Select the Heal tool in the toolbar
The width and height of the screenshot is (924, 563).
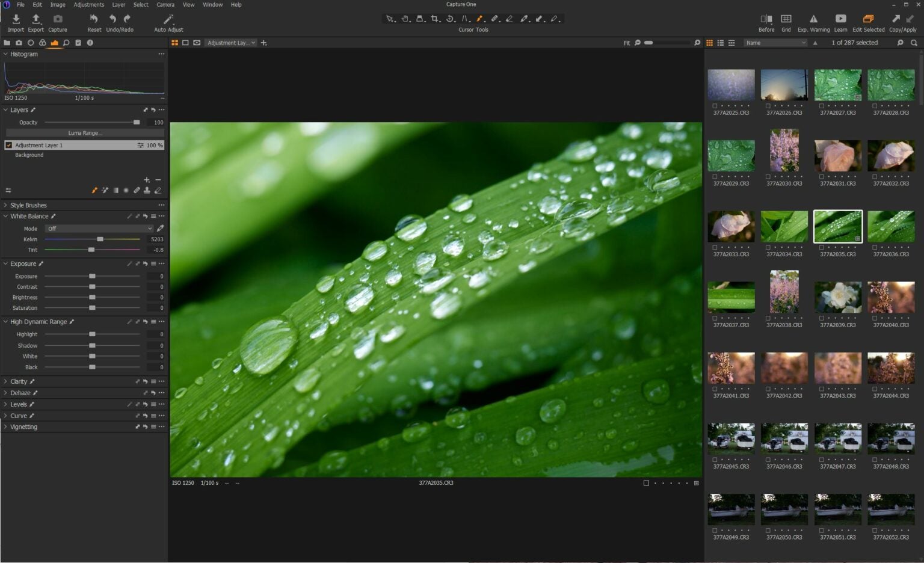click(495, 19)
